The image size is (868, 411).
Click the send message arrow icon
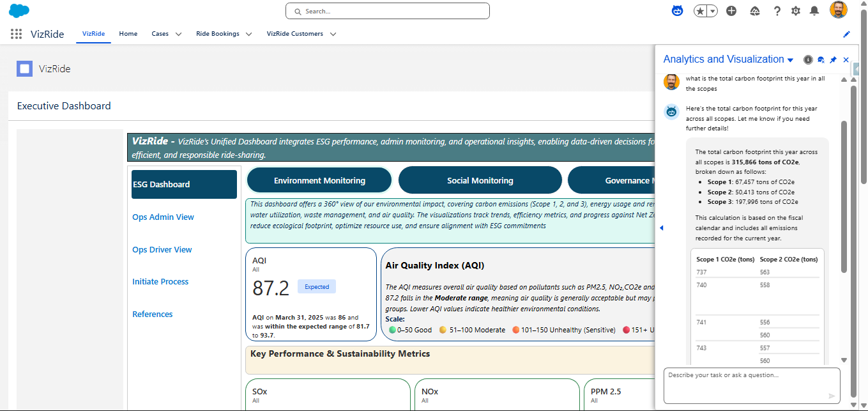[832, 396]
